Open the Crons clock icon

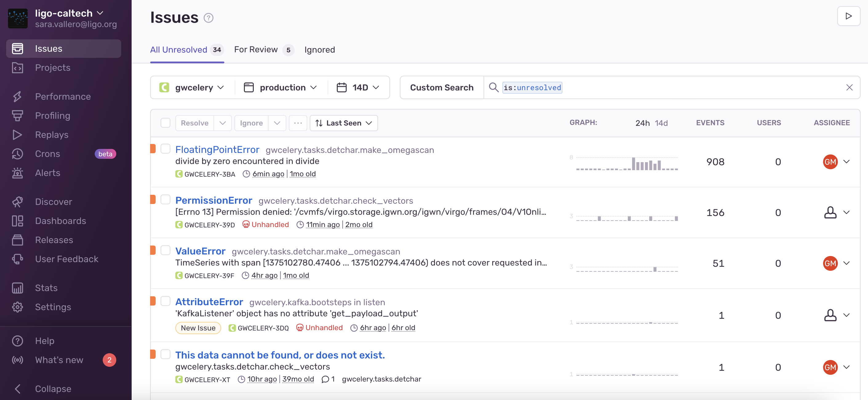(x=18, y=154)
